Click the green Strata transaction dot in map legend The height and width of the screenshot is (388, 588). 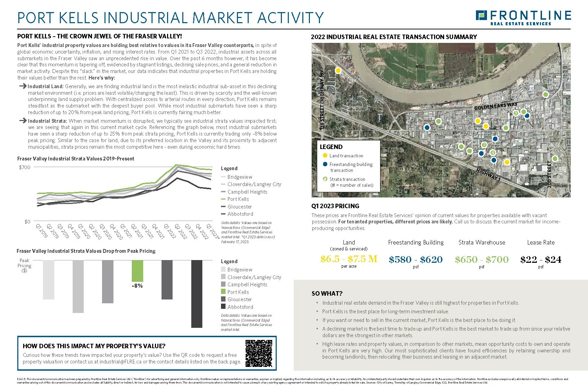[x=325, y=179]
